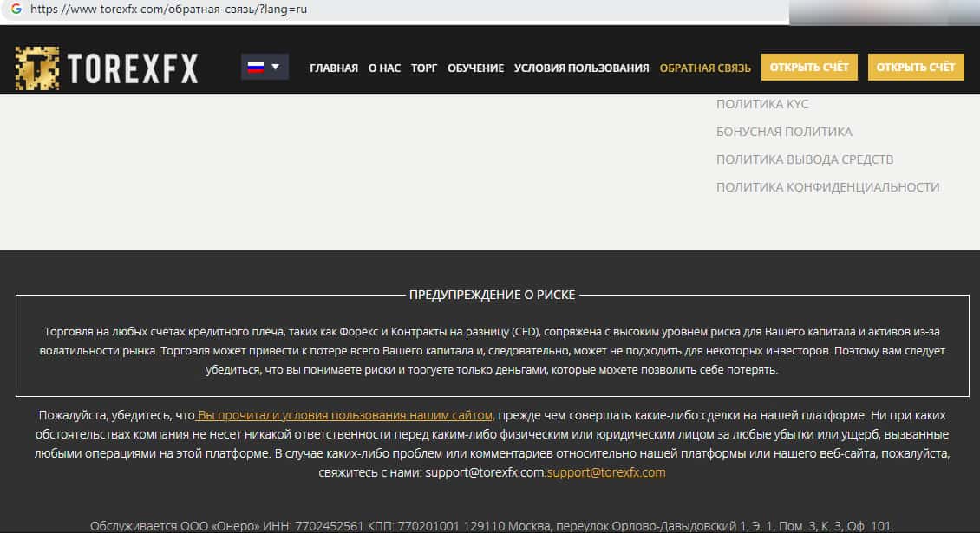980x533 pixels.
Task: Click the first ОТКРЫТЬ СЧЁТ button
Action: [x=809, y=67]
